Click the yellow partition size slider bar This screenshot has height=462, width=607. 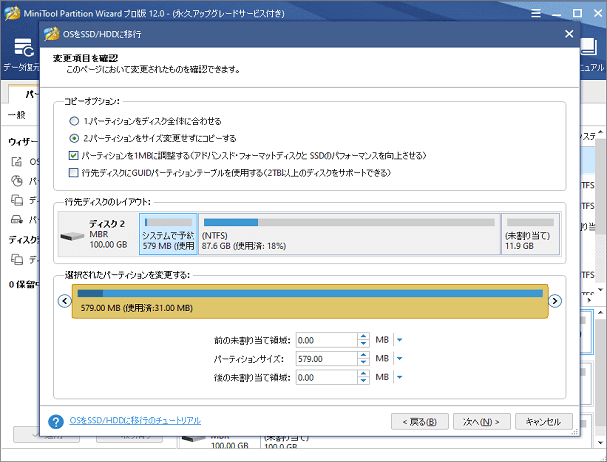coord(310,301)
